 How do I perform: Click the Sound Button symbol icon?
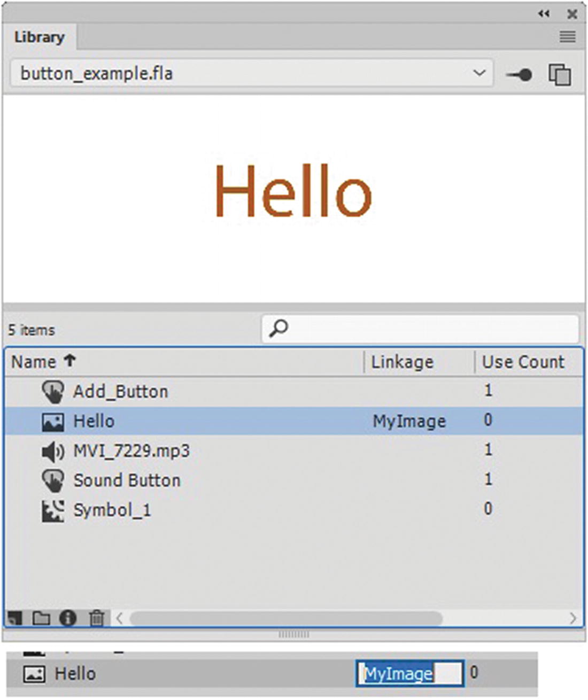click(x=52, y=481)
